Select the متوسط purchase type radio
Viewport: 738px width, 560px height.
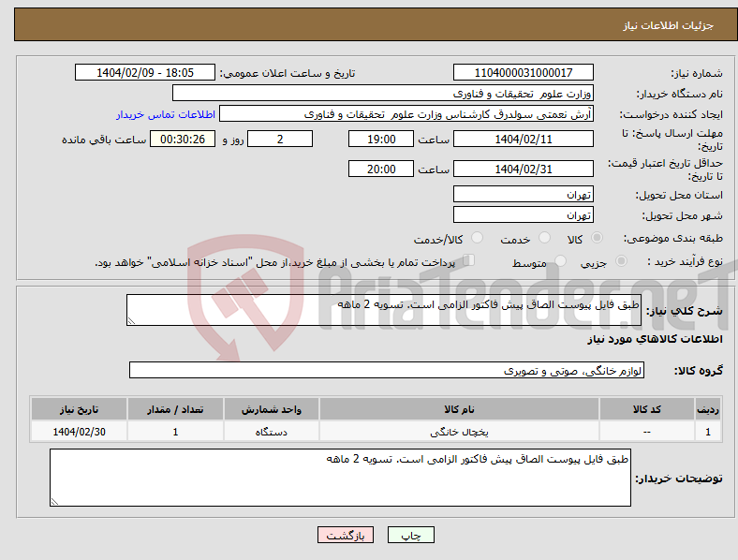coord(560,260)
